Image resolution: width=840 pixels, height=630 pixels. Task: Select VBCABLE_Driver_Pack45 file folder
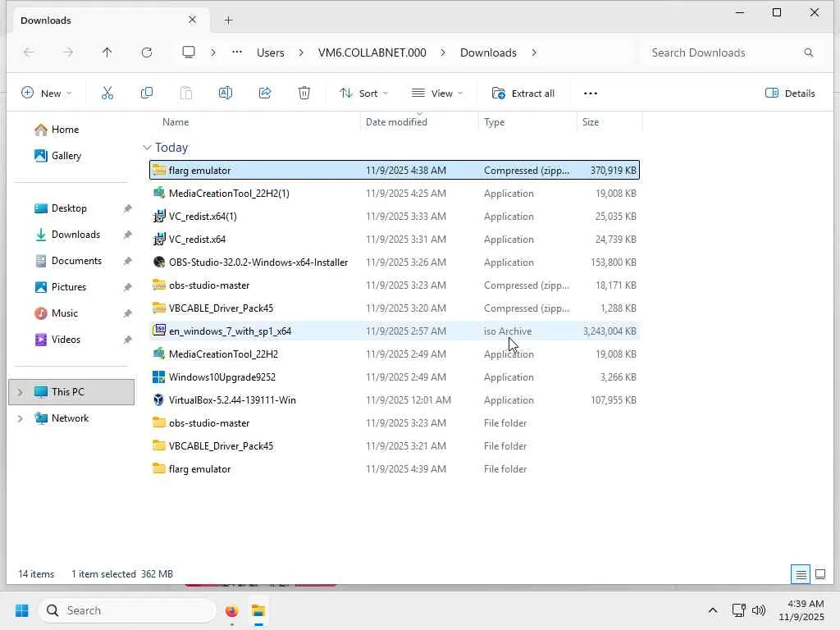pos(395,445)
